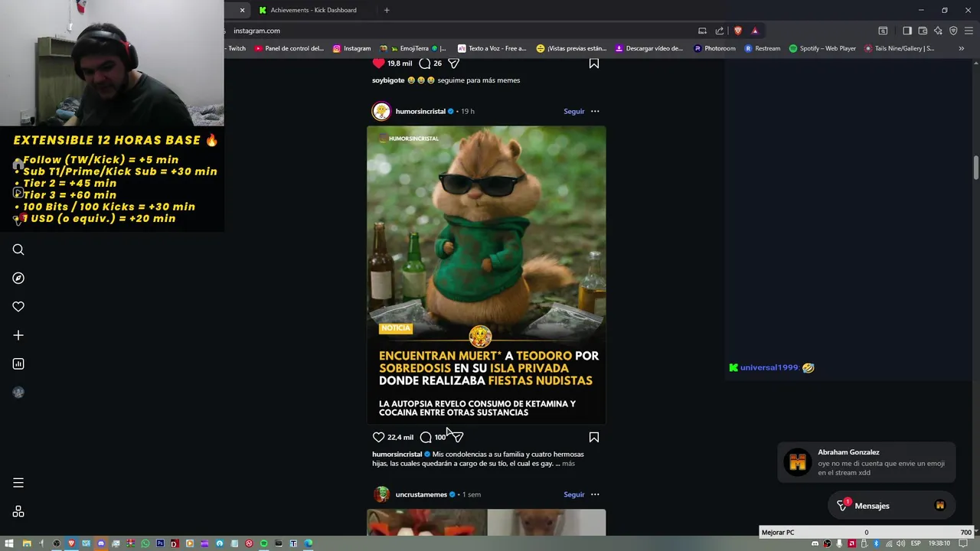Open Instagram search from the sidebar
Viewport: 980px width, 551px height.
point(18,249)
